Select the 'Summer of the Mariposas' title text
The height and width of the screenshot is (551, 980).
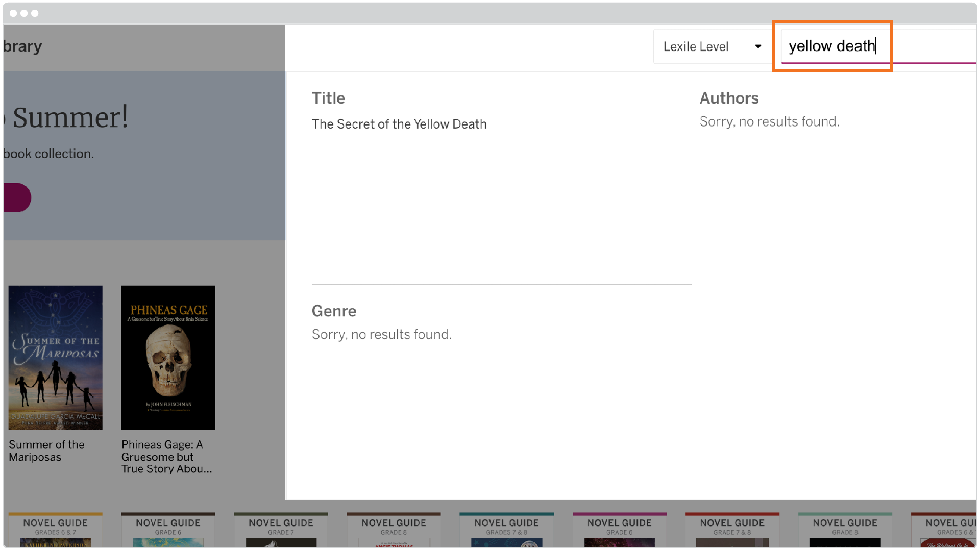(47, 451)
